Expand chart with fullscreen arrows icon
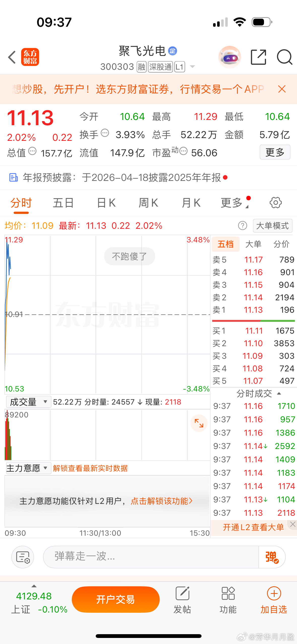 tap(199, 423)
